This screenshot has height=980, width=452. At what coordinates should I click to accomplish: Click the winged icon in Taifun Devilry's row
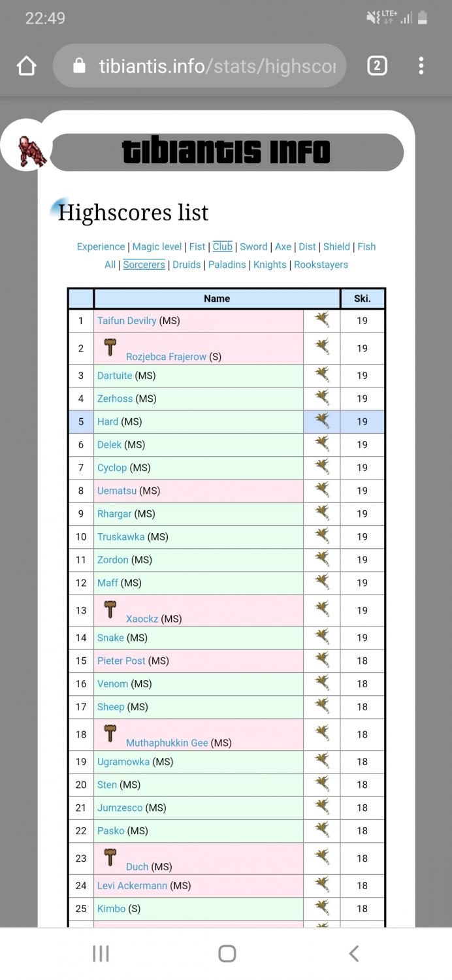click(x=322, y=320)
